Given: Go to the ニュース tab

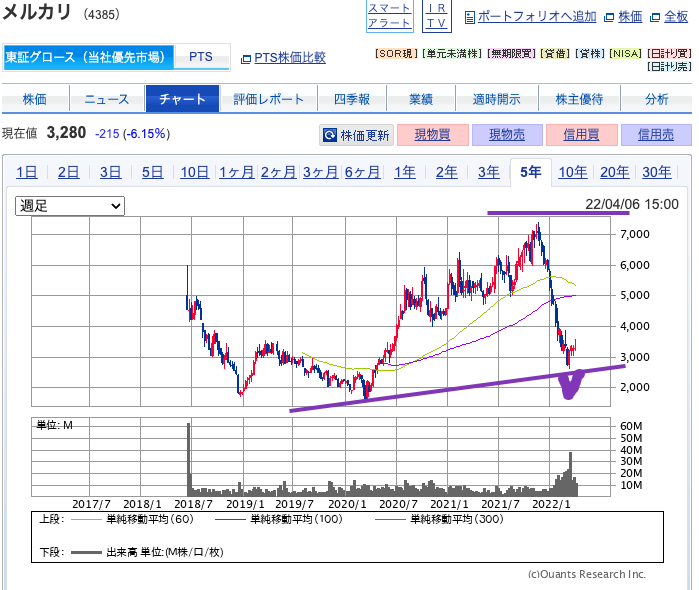Looking at the screenshot, I should (107, 99).
